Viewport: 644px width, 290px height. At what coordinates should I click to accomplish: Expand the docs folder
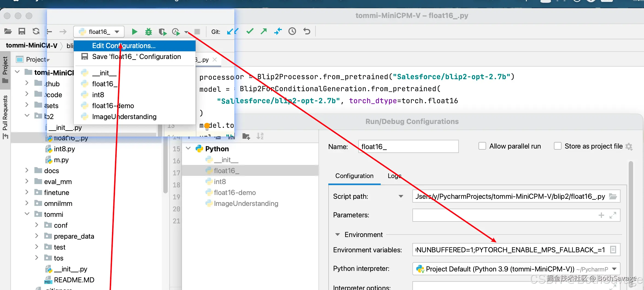pyautogui.click(x=27, y=170)
